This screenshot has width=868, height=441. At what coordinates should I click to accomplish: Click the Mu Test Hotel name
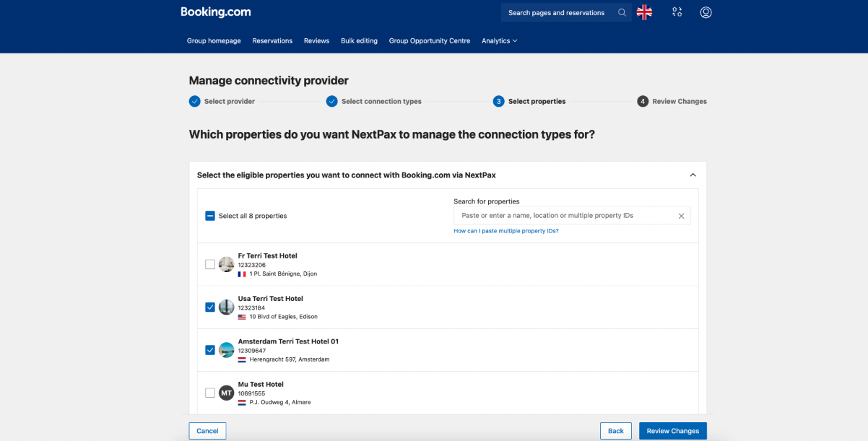coord(261,385)
